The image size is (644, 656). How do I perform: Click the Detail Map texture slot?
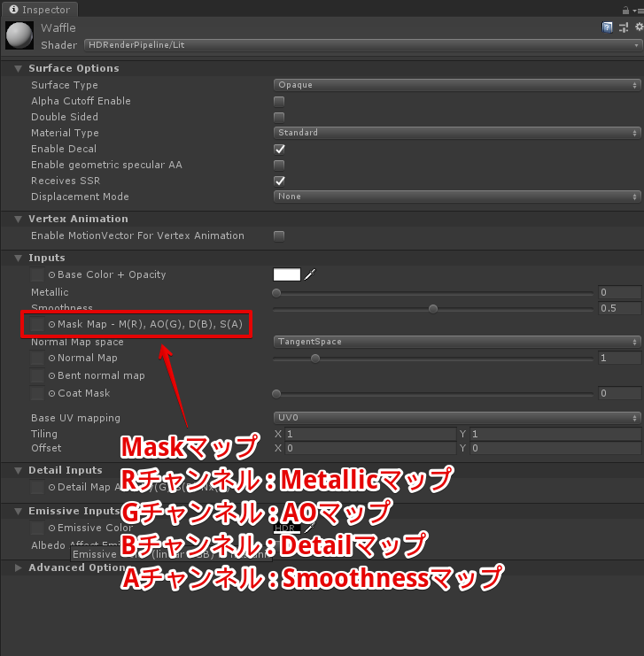click(x=37, y=488)
